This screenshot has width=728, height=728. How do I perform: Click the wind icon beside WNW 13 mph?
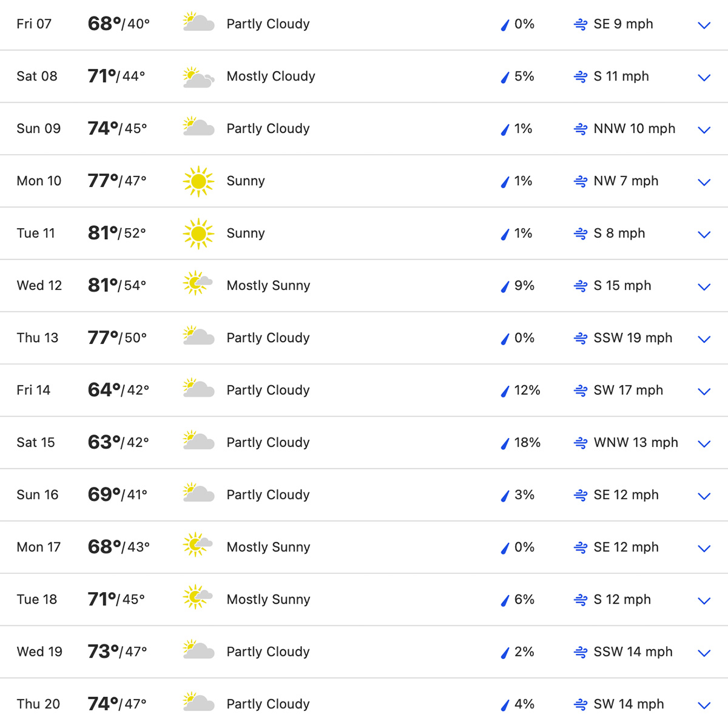[581, 443]
